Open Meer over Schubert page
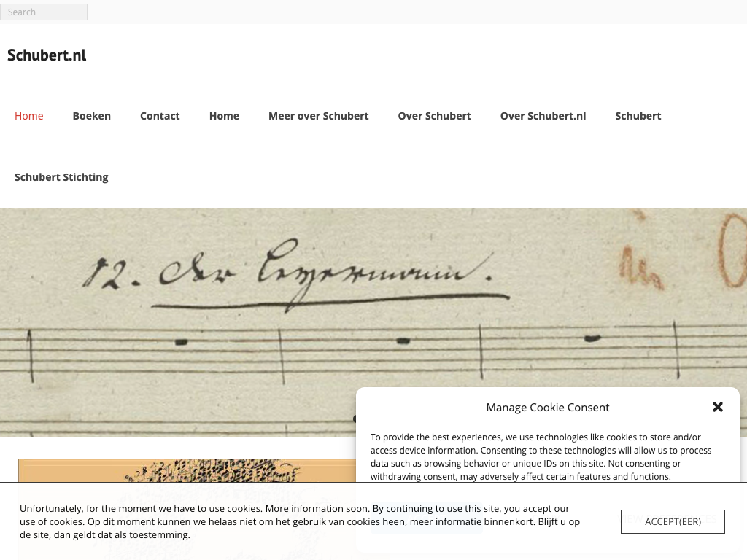The height and width of the screenshot is (560, 747). pyautogui.click(x=318, y=116)
